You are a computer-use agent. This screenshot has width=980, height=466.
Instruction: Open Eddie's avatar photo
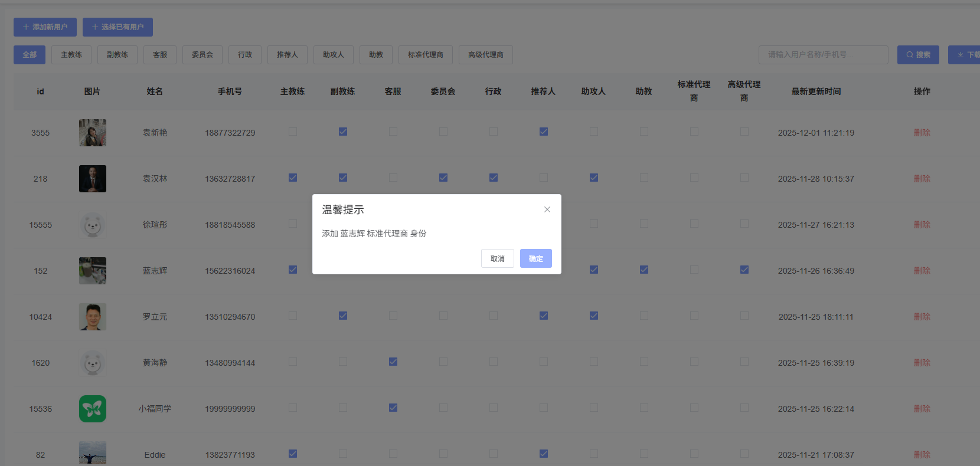(x=93, y=452)
